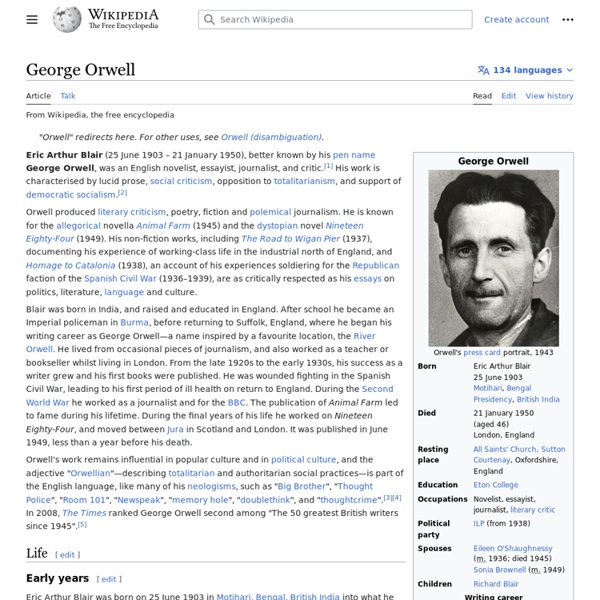Switch to the Talk tab

click(x=68, y=96)
